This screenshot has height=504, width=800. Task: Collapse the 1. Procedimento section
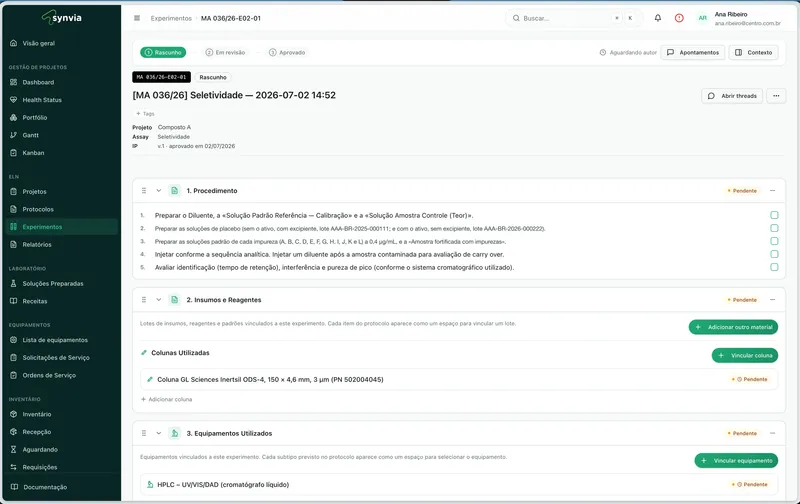[159, 190]
